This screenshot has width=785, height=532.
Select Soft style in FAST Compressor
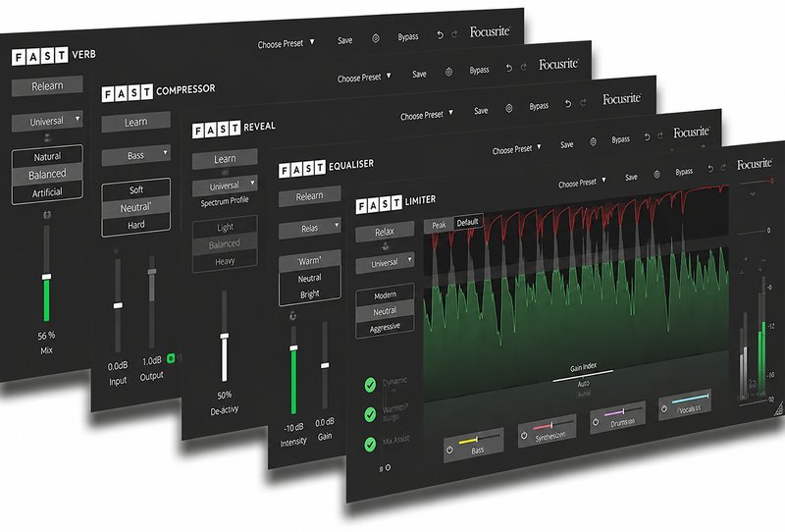click(136, 189)
